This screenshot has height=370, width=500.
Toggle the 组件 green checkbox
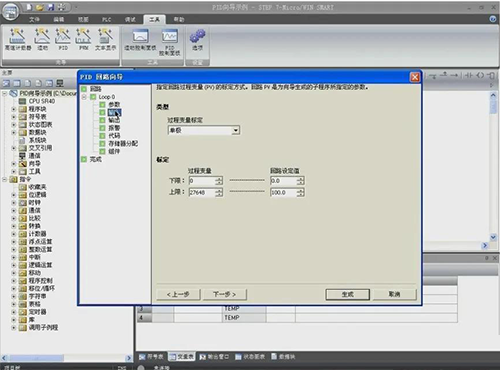click(102, 152)
